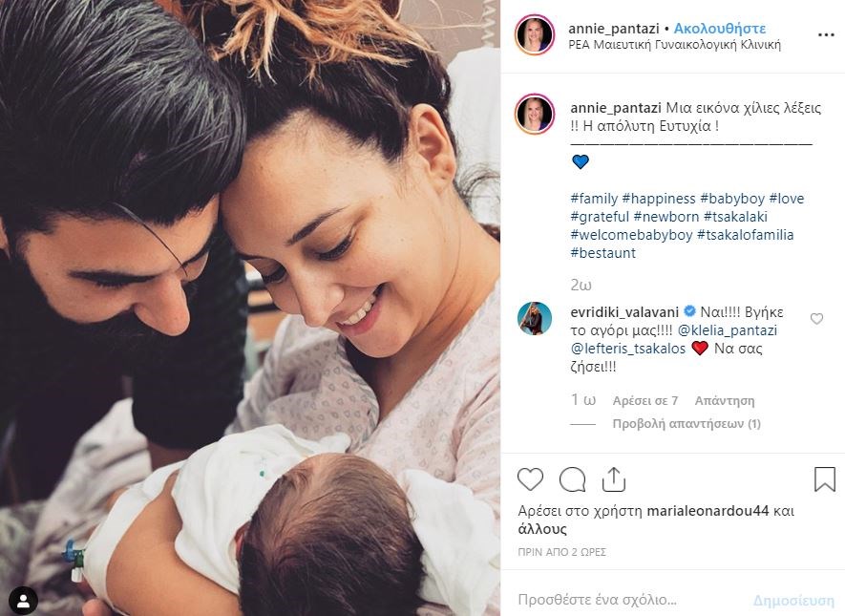
Task: Open annie_pantazi profile picture in the header
Action: [535, 35]
